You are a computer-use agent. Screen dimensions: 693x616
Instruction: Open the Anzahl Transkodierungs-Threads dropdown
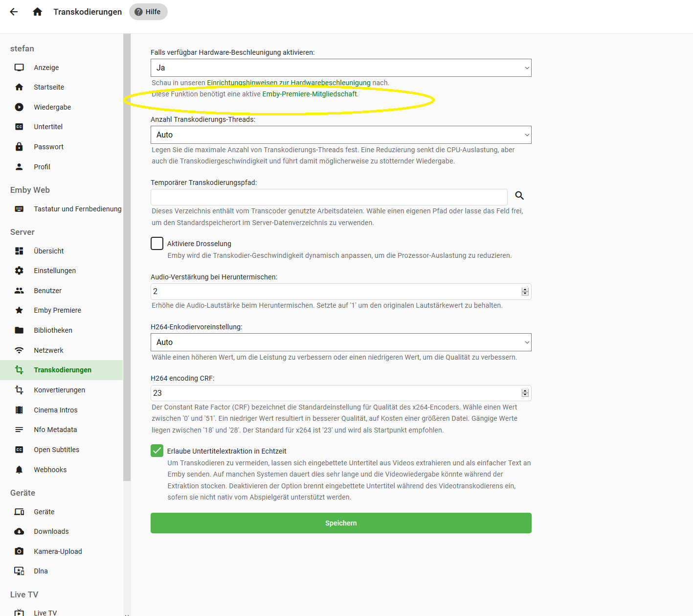click(341, 135)
